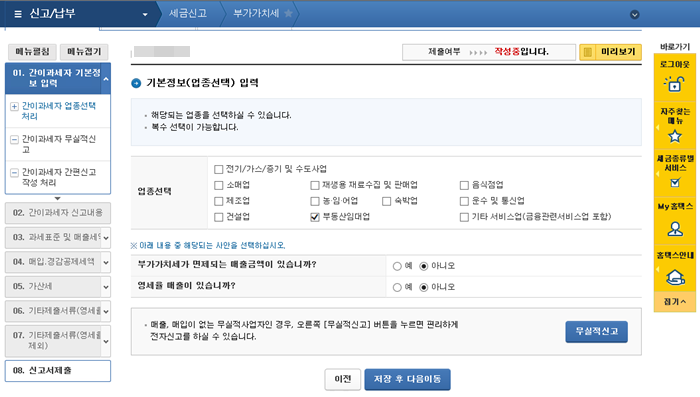This screenshot has width=700, height=397.
Task: Expand 05. 가산세 section
Action: (x=106, y=287)
